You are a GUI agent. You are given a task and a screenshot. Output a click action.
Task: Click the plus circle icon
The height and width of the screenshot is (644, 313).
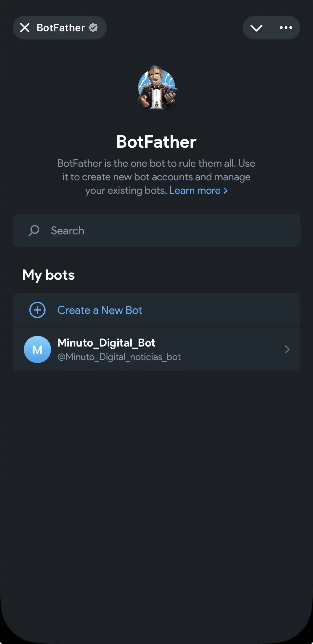coord(37,310)
